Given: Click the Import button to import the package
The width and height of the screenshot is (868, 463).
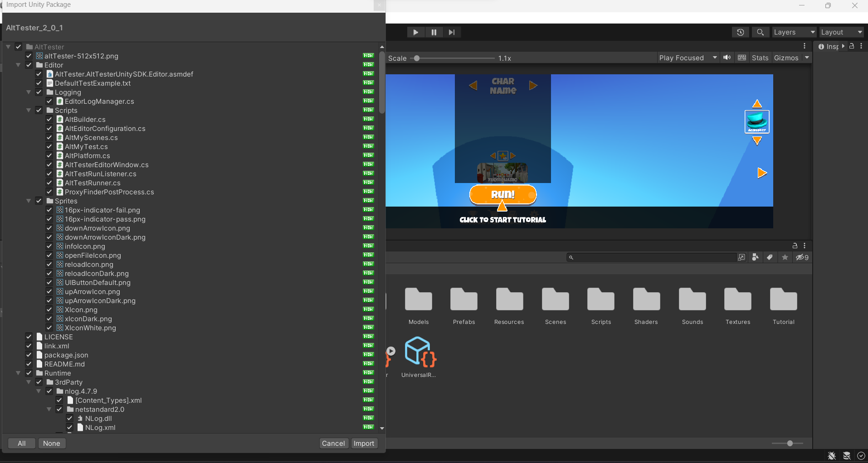Looking at the screenshot, I should pyautogui.click(x=364, y=443).
